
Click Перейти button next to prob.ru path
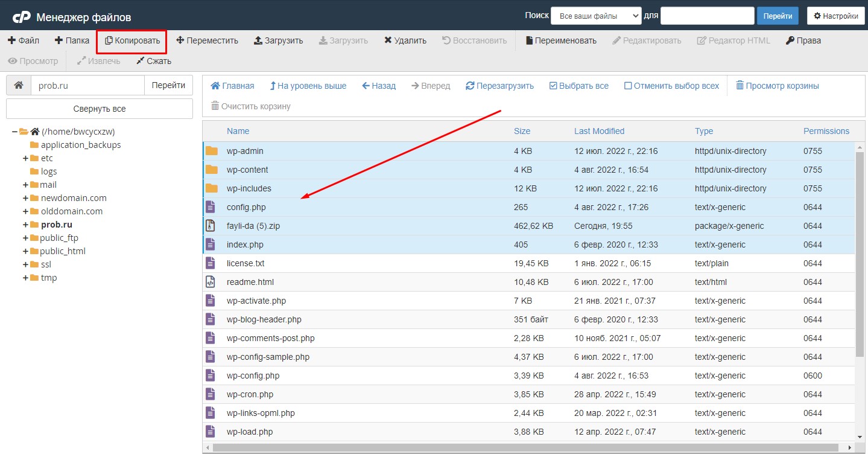click(x=168, y=85)
